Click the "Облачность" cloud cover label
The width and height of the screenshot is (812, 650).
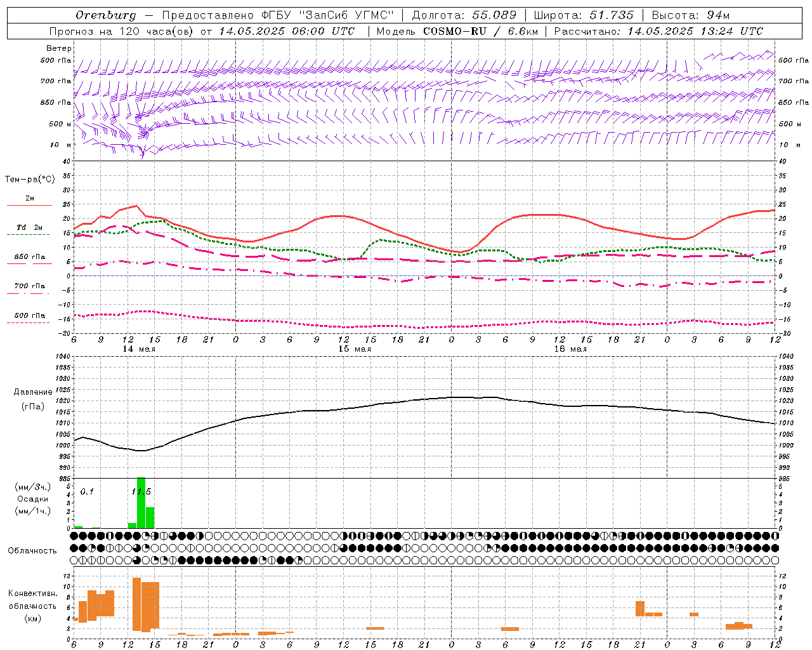[32, 550]
